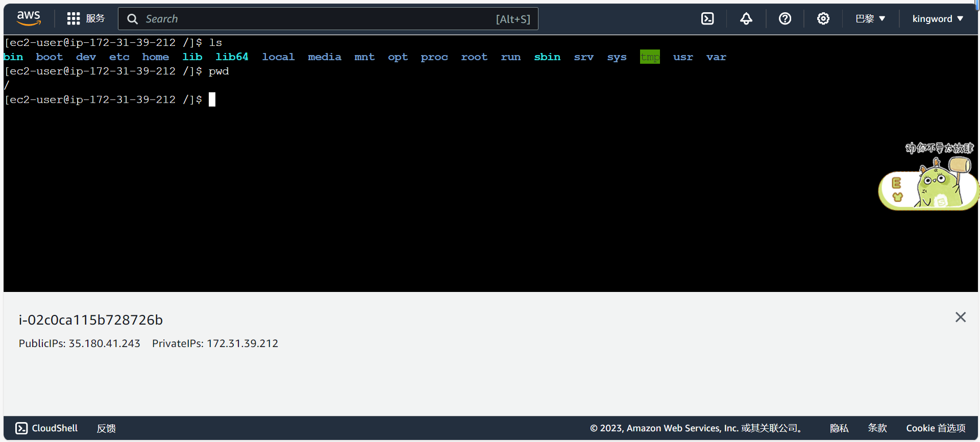980x442 pixels.
Task: Click the proc directory in terminal listing
Action: (434, 57)
